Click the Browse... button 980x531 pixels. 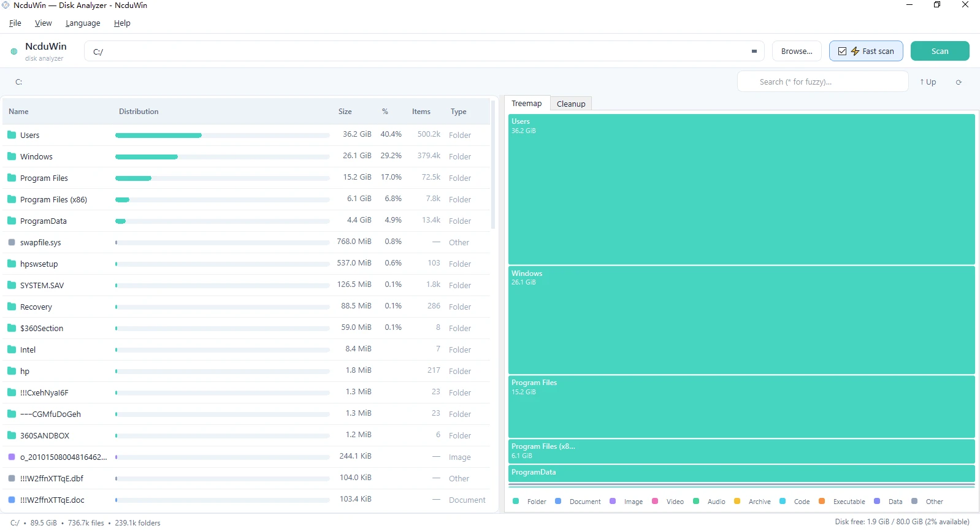coord(797,51)
